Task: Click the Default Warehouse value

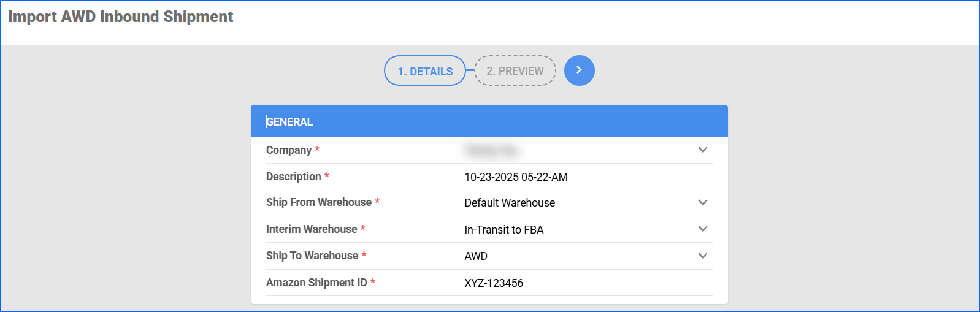Action: coord(510,203)
